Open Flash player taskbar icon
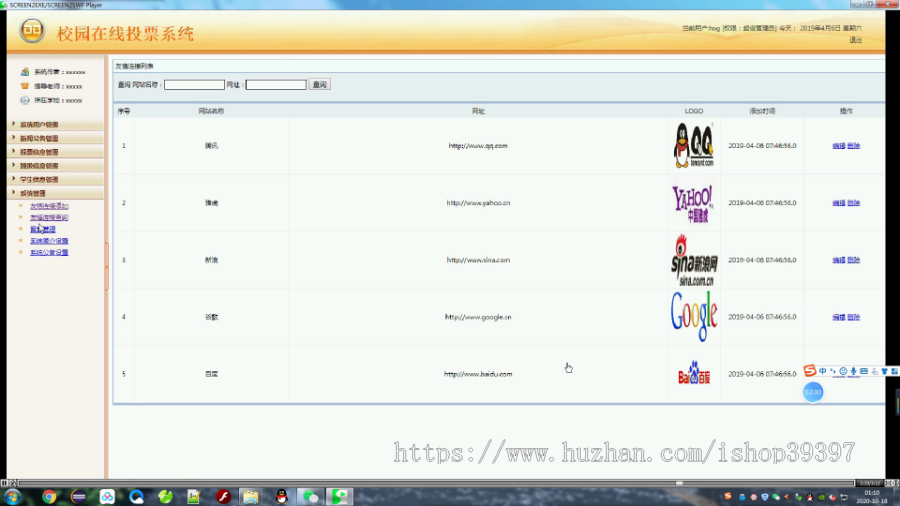The width and height of the screenshot is (900, 506). pos(223,497)
